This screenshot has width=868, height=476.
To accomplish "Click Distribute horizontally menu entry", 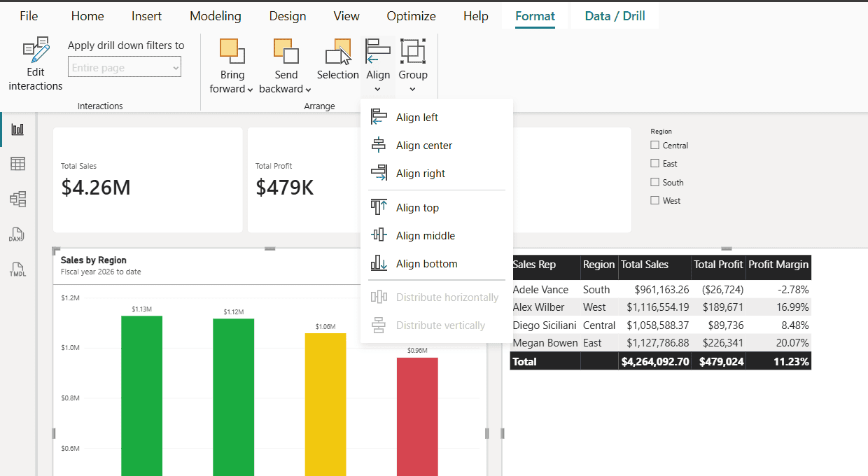I will point(436,297).
